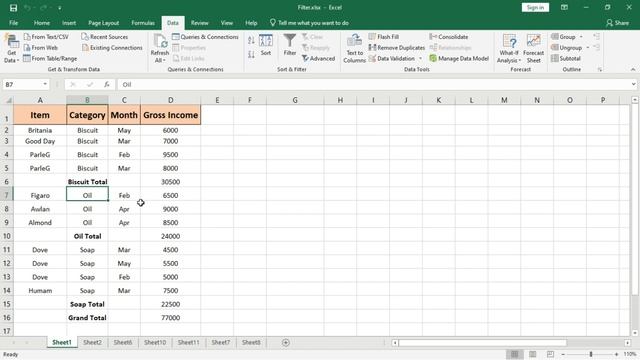The image size is (640, 360).
Task: Toggle the Filter funnel button
Action: (290, 45)
